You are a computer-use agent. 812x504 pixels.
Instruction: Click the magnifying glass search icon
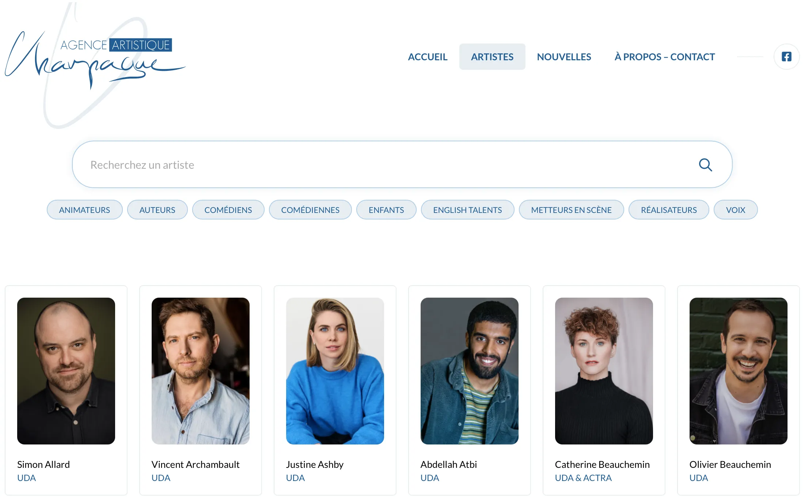[705, 165]
